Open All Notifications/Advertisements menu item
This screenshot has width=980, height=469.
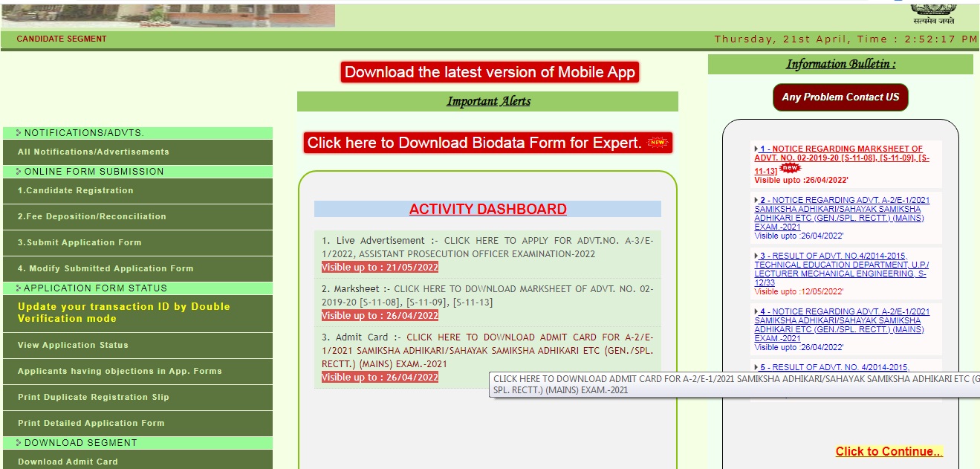click(94, 152)
